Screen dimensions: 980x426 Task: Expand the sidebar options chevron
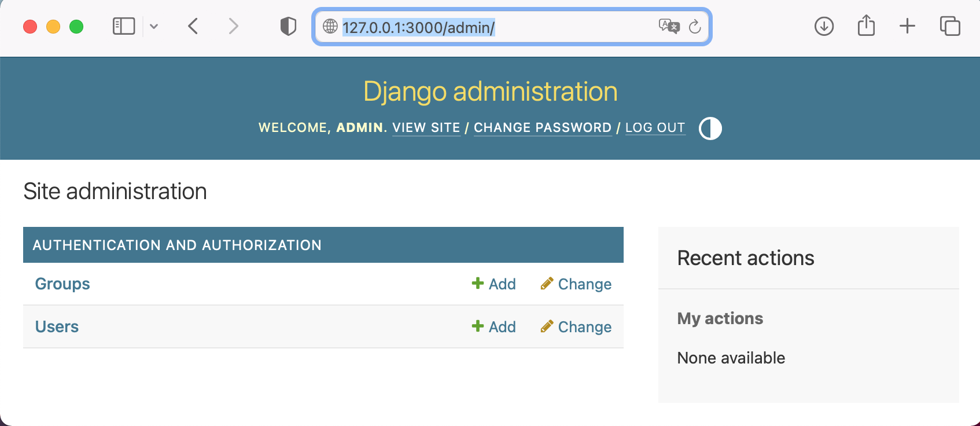pos(154,26)
